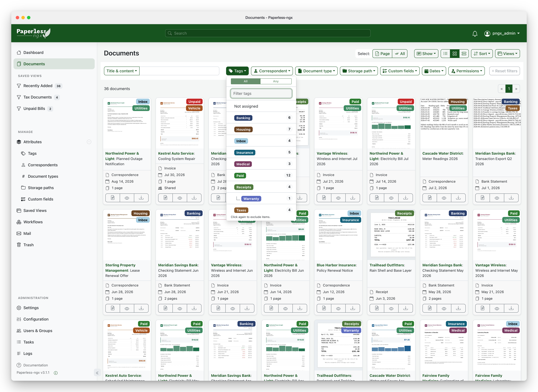This screenshot has width=538, height=392.
Task: Expand the Title & content search mode dropdown
Action: [x=122, y=71]
